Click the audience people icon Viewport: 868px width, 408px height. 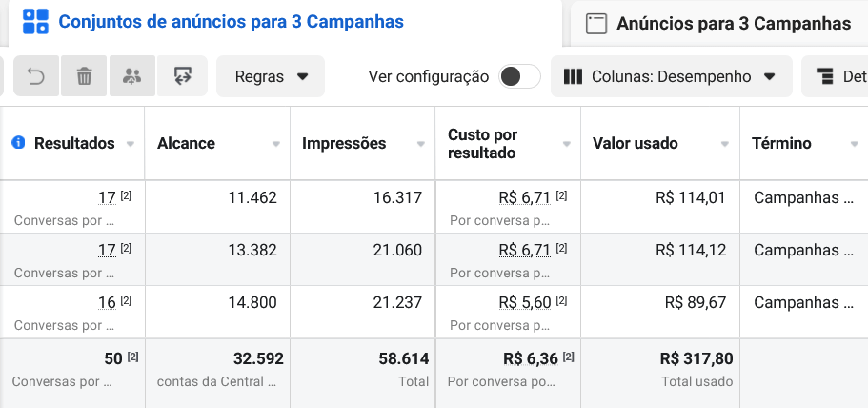(x=131, y=76)
